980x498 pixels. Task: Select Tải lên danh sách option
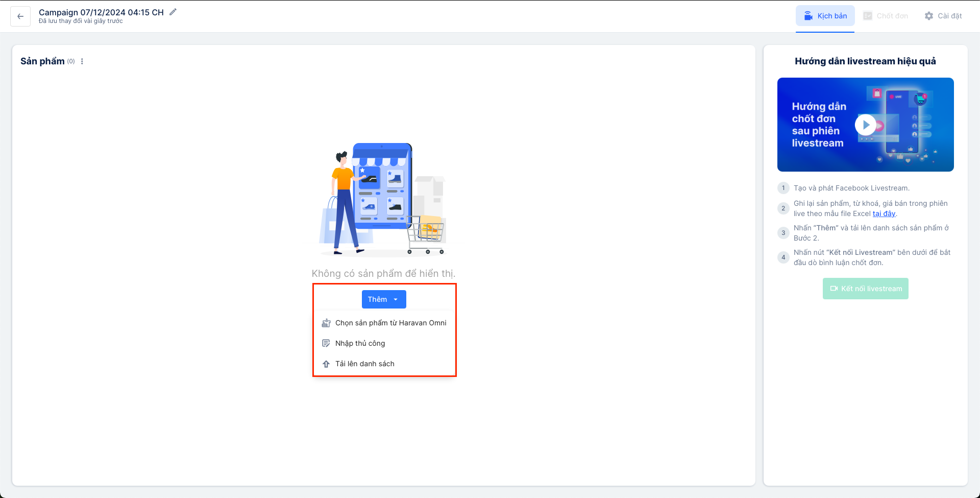tap(384, 364)
